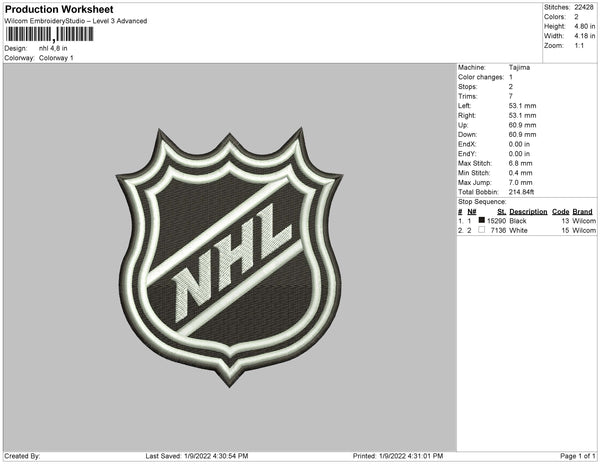The image size is (600, 464).
Task: Click the Stops value 2
Action: click(x=511, y=86)
